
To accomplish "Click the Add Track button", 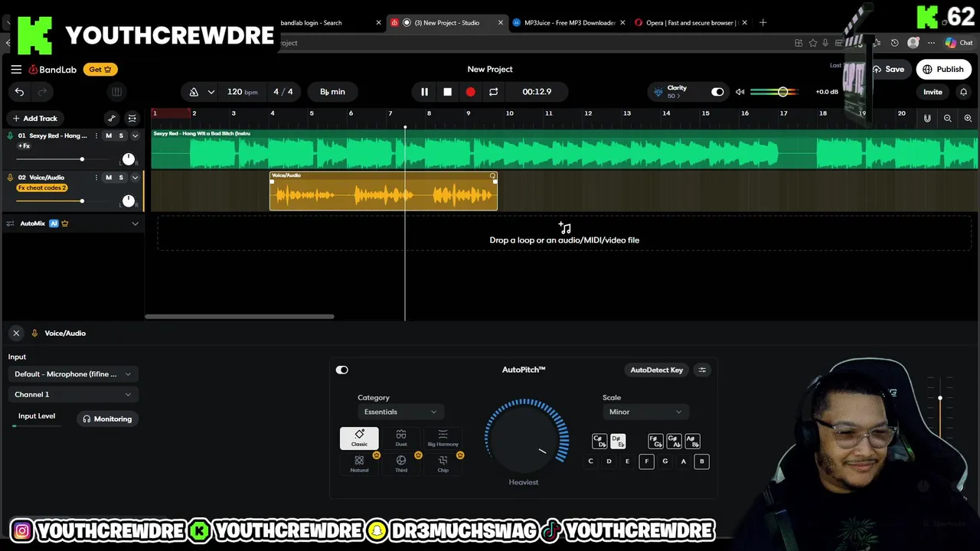I will (35, 118).
